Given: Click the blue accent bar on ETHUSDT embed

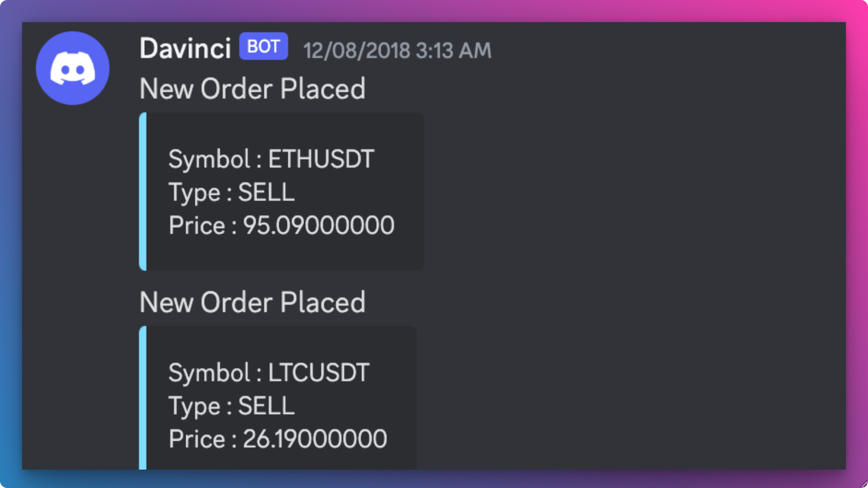Looking at the screenshot, I should [x=143, y=191].
